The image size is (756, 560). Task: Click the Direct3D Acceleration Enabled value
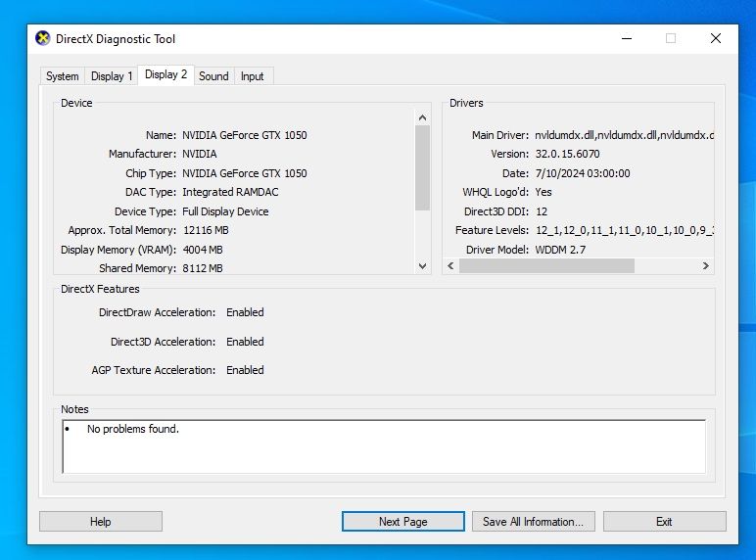coord(245,342)
